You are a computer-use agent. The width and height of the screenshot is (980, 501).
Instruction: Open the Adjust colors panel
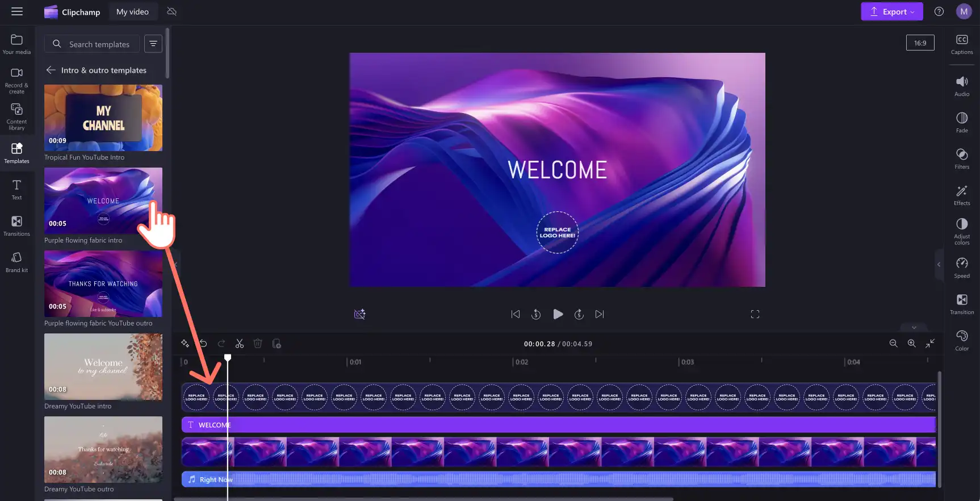(962, 231)
